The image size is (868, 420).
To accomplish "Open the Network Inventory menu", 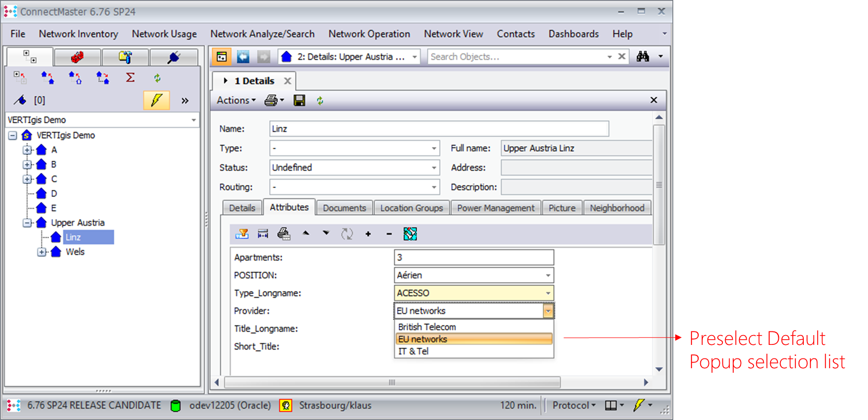I will coord(78,34).
